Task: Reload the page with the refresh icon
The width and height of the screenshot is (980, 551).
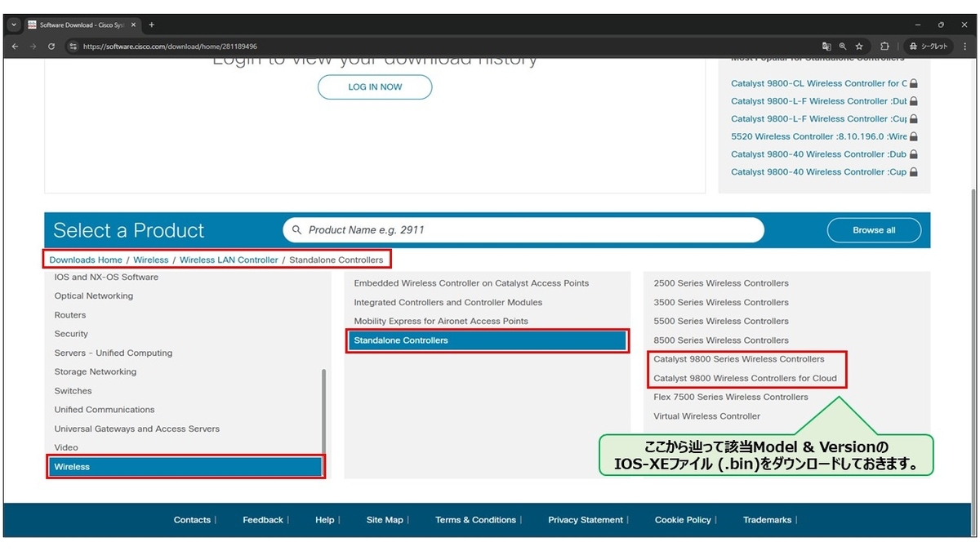Action: tap(51, 47)
